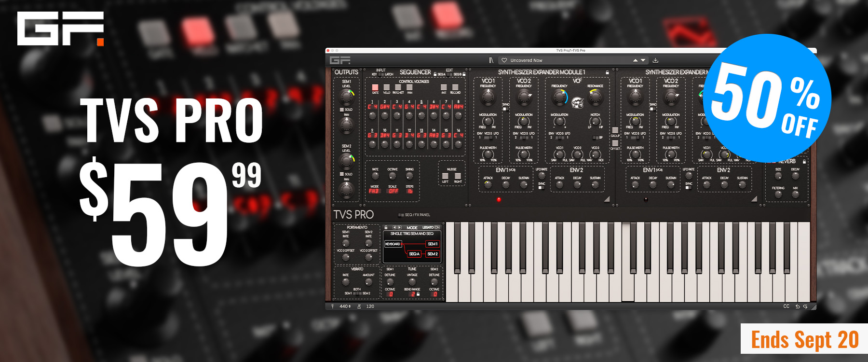Click the 120 tempo value
Screen dimensions: 868x362
(370, 306)
